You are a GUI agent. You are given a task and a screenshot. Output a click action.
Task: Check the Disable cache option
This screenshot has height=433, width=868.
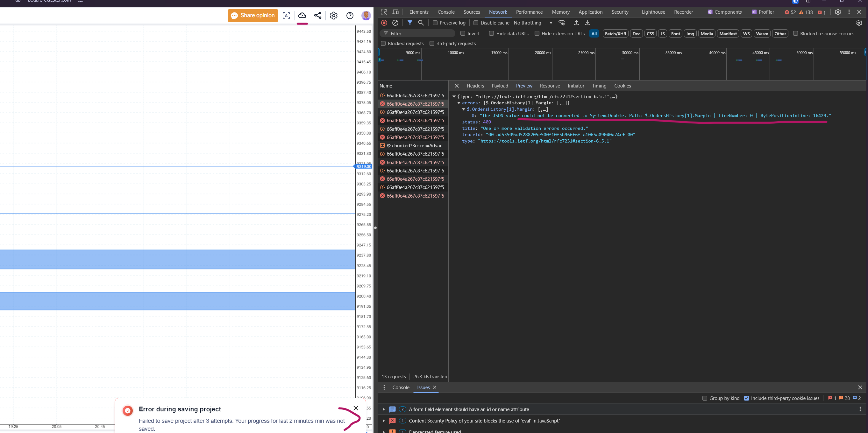tap(476, 23)
